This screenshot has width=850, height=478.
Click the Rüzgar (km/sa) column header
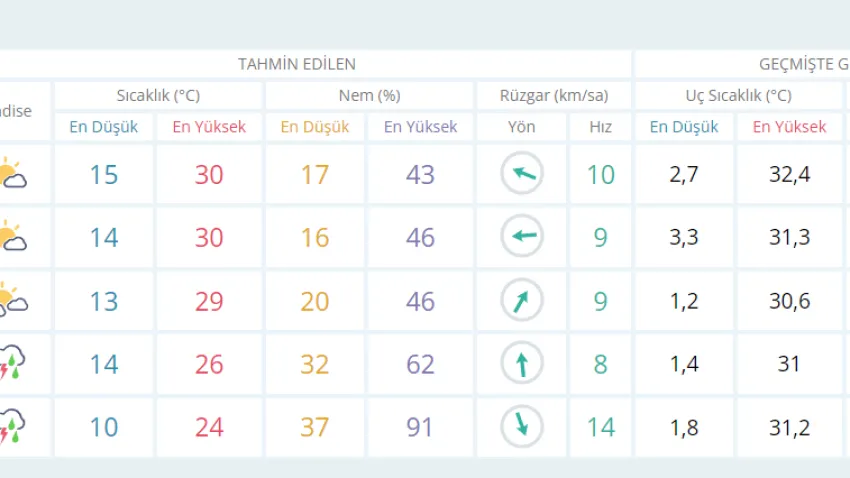(x=554, y=96)
